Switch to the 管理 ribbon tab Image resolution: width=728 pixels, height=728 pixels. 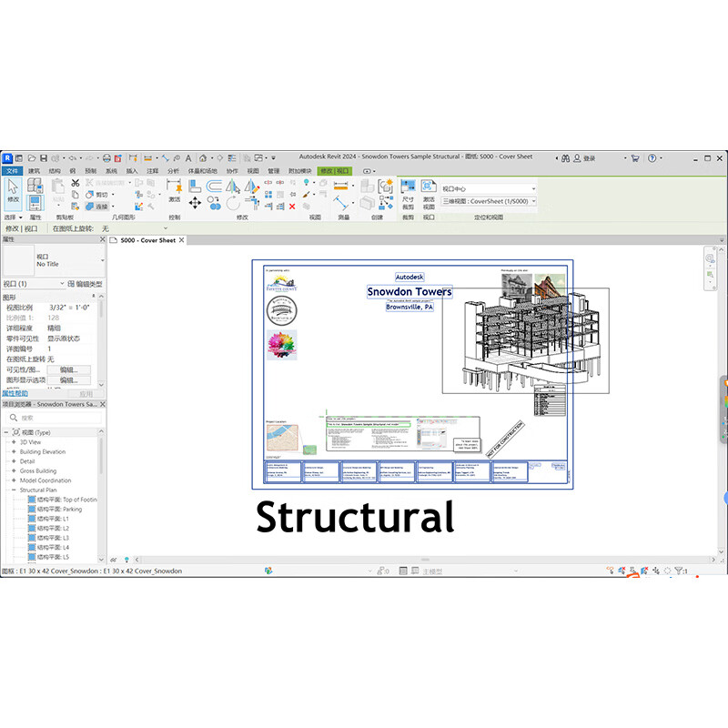point(274,171)
